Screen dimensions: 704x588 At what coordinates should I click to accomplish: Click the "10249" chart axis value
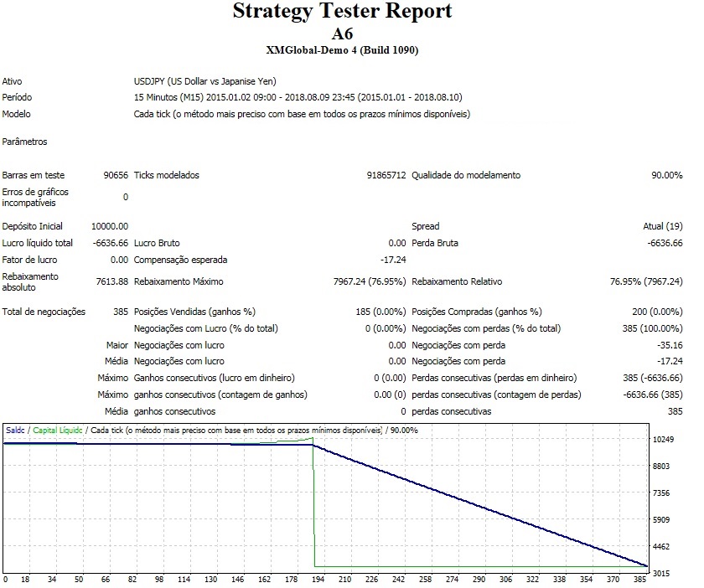tap(663, 440)
